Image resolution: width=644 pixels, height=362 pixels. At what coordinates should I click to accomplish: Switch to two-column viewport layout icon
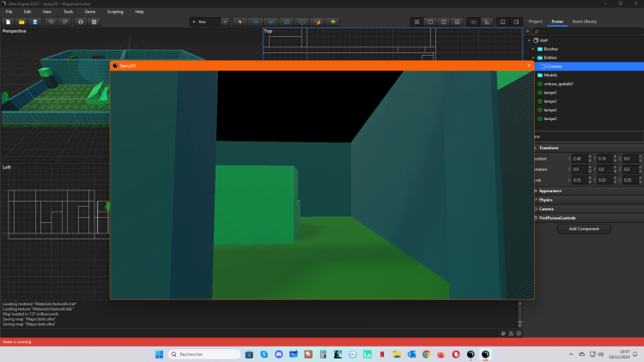click(444, 21)
